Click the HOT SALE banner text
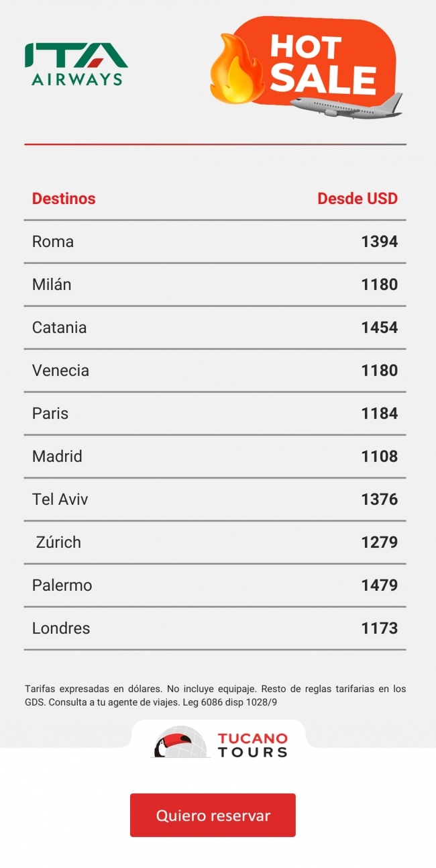The width and height of the screenshot is (436, 868). [x=322, y=63]
